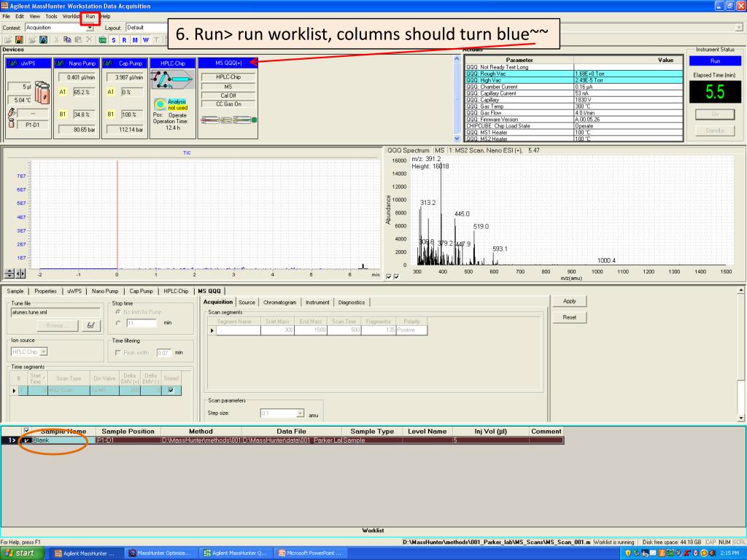
Task: Open Agilent MassHunter Q... taskbar item
Action: pyautogui.click(x=236, y=553)
